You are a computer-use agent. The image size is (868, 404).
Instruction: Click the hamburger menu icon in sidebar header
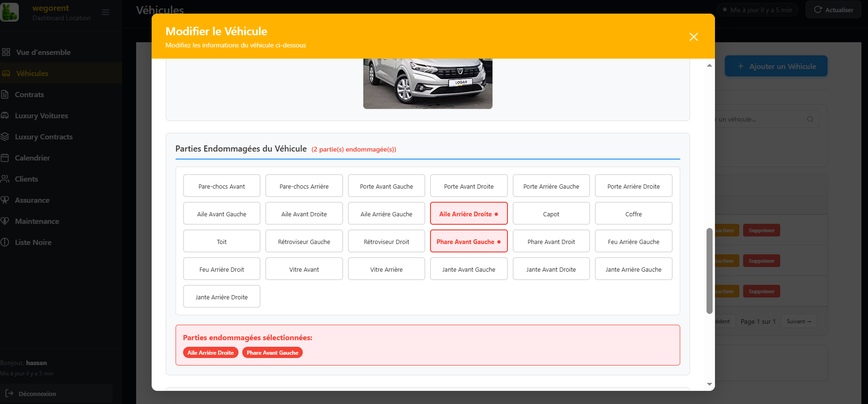point(106,12)
